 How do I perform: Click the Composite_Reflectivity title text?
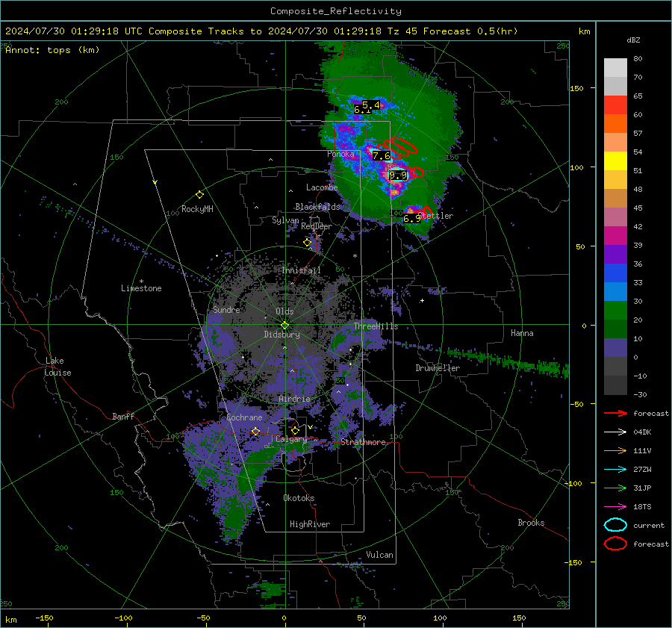coord(336,11)
